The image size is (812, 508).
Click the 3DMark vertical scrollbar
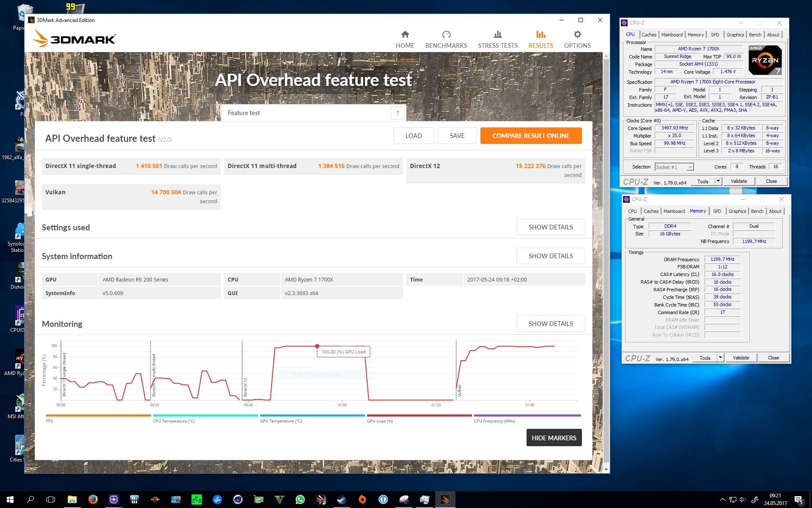[x=606, y=254]
